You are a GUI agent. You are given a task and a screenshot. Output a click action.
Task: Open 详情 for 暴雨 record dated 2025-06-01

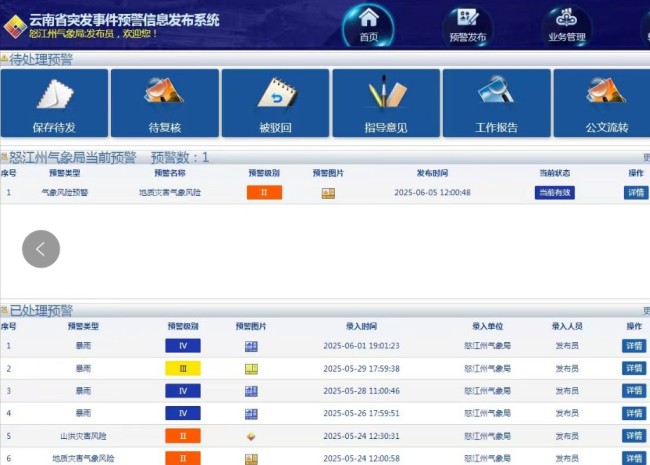[x=634, y=346]
